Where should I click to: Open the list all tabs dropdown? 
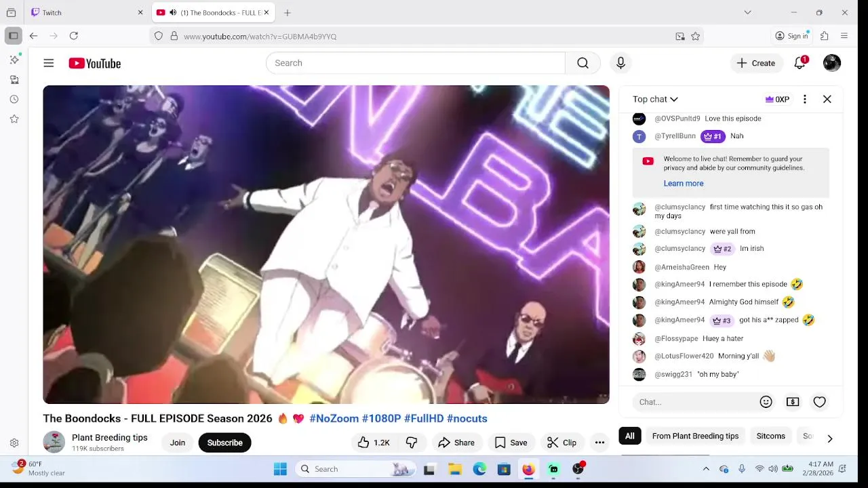point(747,12)
